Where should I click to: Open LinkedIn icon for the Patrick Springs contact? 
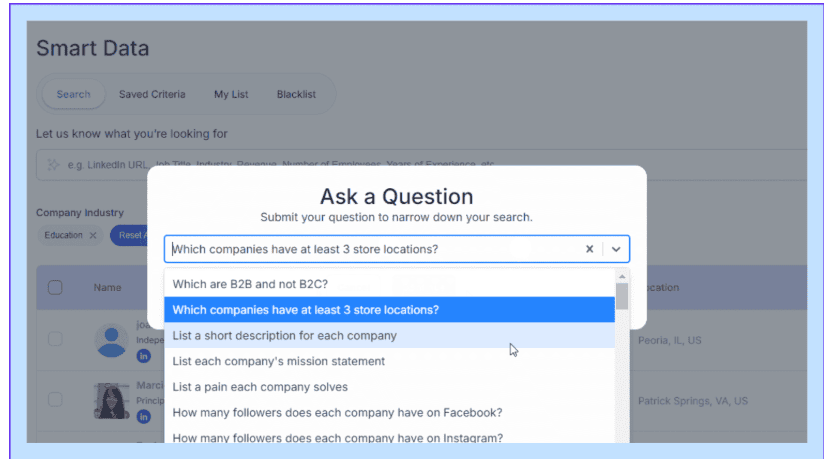pos(143,417)
